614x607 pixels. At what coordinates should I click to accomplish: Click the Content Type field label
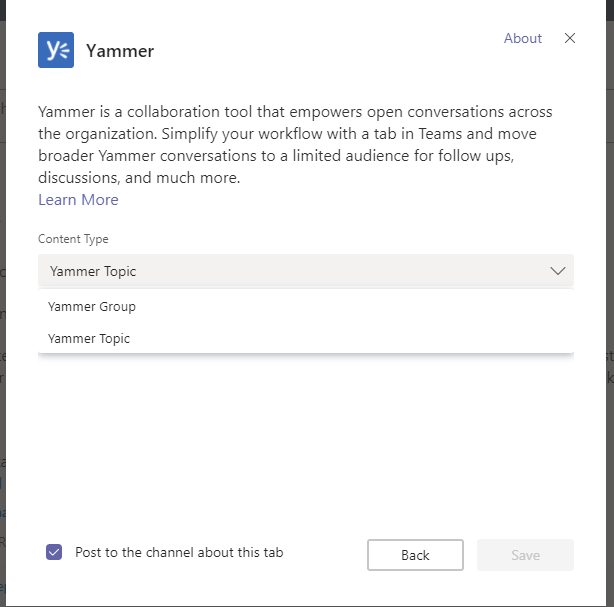[x=73, y=239]
